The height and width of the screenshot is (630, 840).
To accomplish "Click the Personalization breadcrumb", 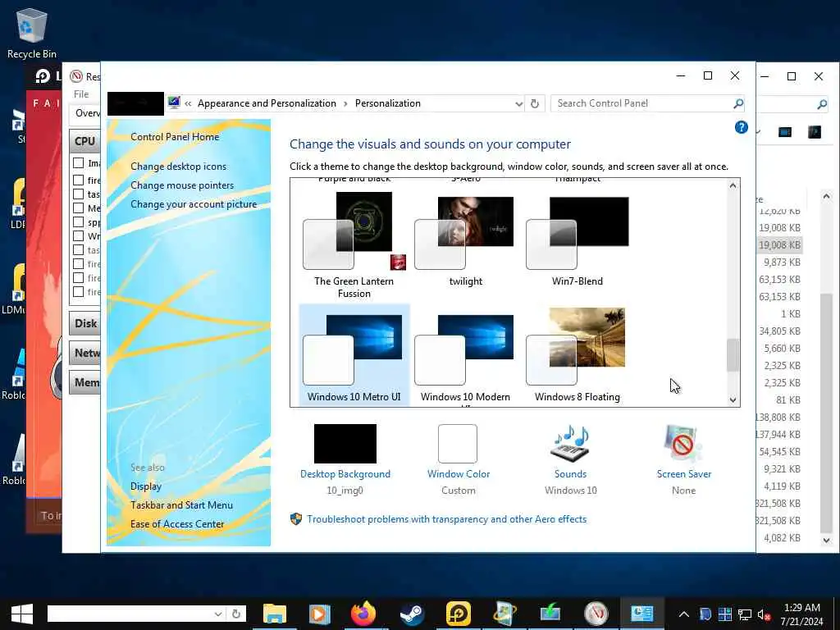I will coord(388,103).
